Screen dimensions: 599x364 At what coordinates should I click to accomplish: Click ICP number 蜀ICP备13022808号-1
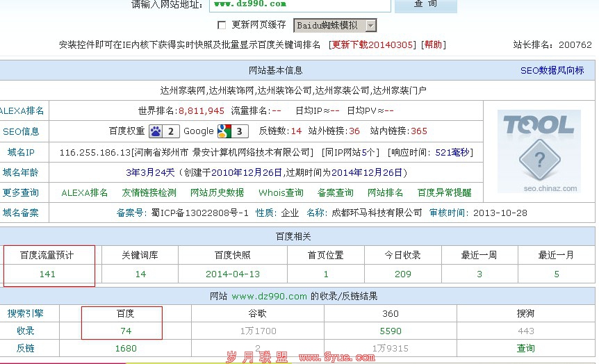199,213
